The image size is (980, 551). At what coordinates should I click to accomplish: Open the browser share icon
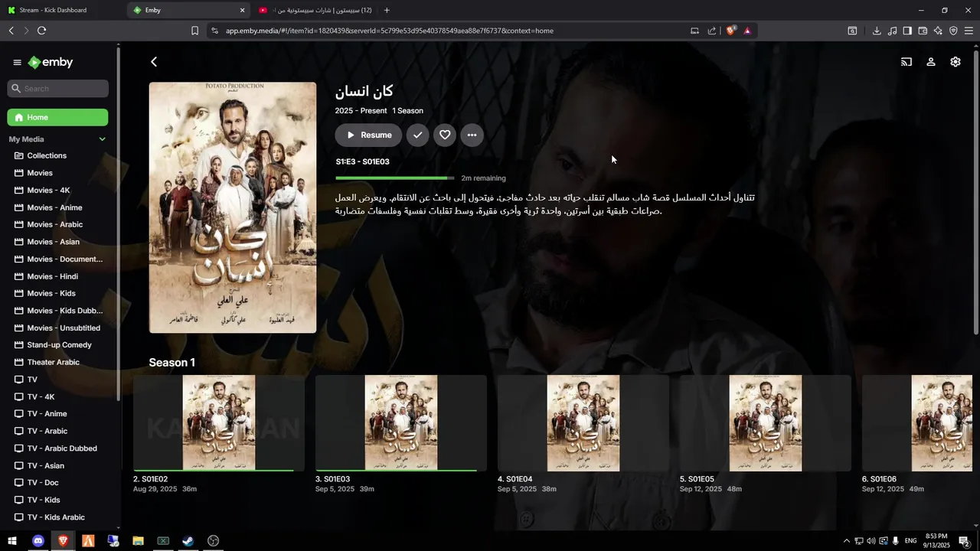(712, 31)
